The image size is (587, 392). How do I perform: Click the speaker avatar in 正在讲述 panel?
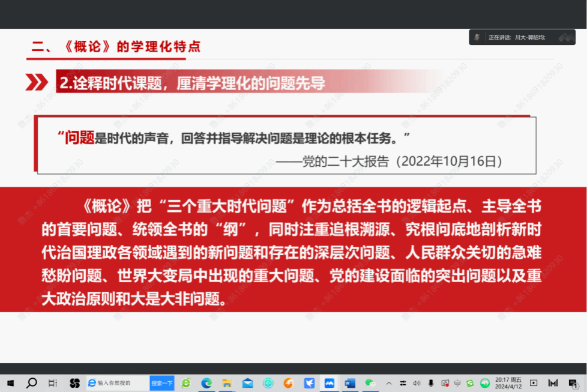point(477,37)
